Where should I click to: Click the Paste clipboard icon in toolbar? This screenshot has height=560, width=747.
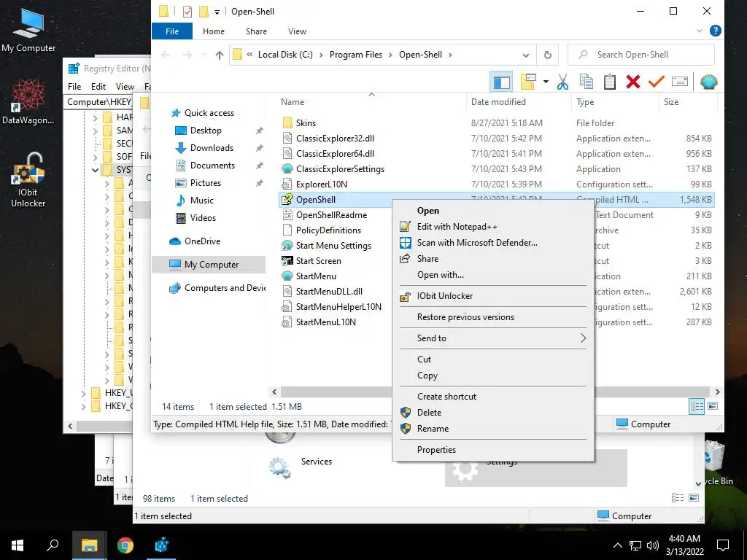click(610, 82)
